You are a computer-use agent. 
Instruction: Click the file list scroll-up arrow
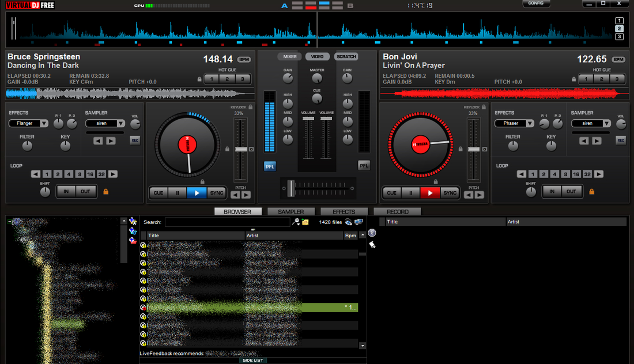tap(363, 235)
